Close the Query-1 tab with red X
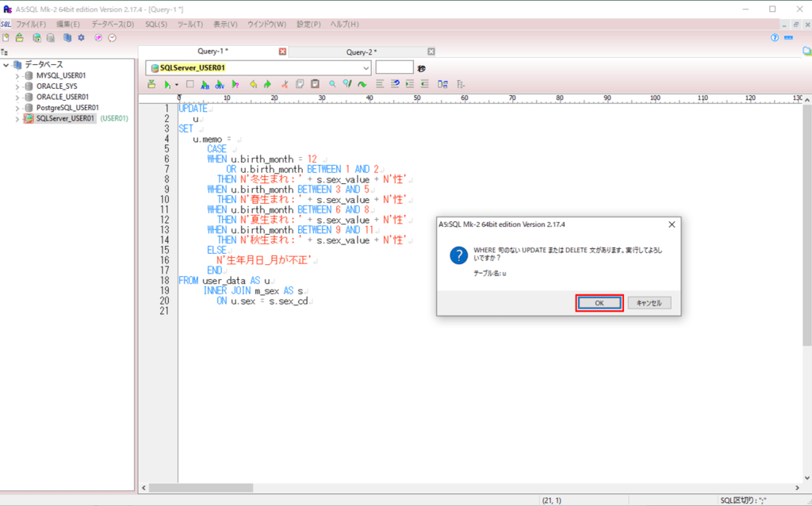The image size is (812, 506). point(282,52)
